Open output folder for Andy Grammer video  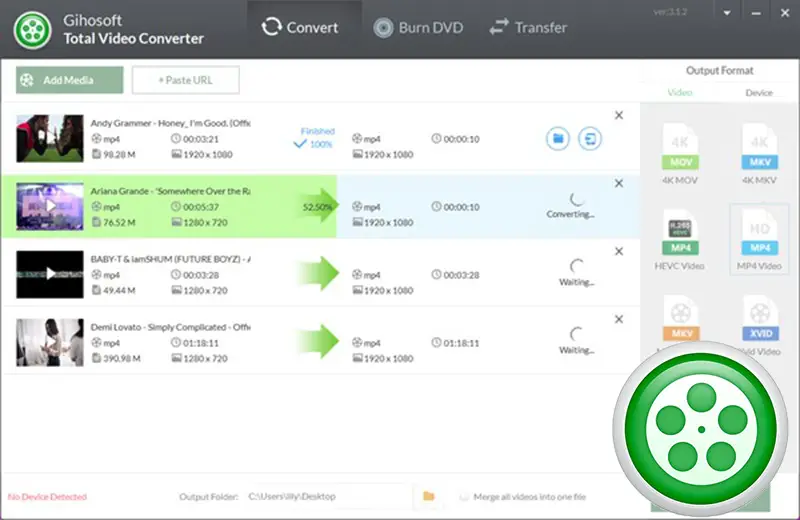coord(558,138)
